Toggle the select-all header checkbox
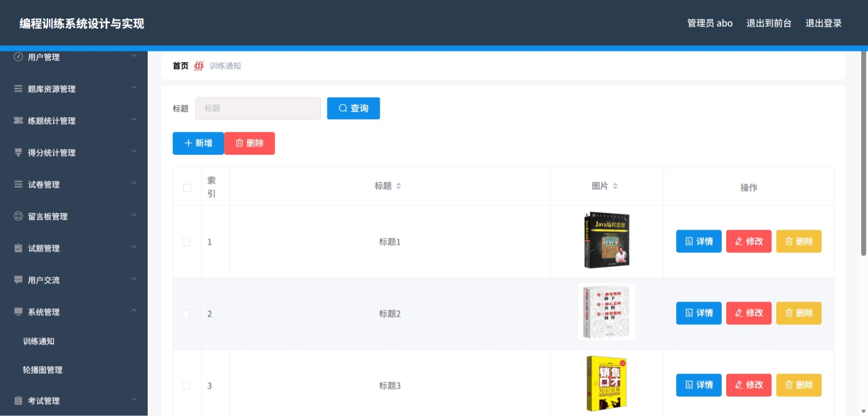 click(187, 188)
